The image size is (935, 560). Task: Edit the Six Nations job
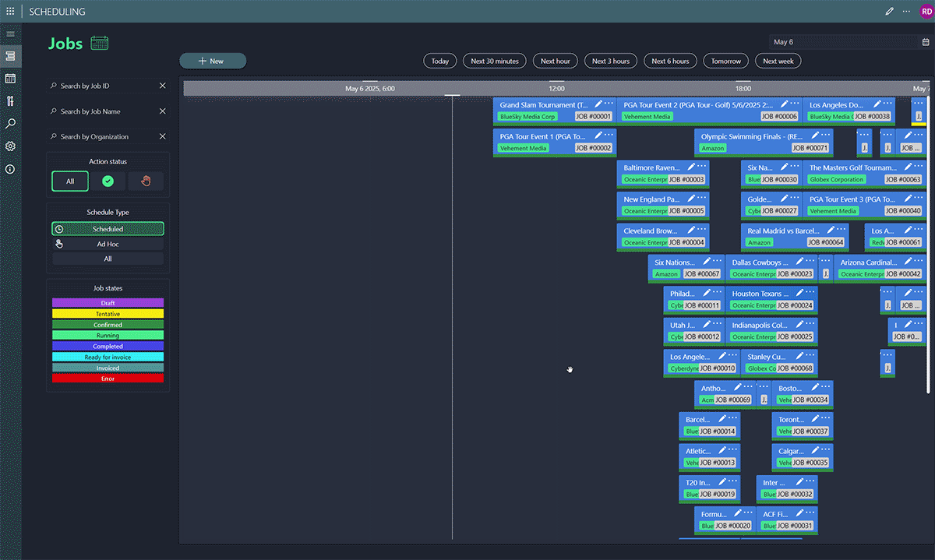(707, 262)
